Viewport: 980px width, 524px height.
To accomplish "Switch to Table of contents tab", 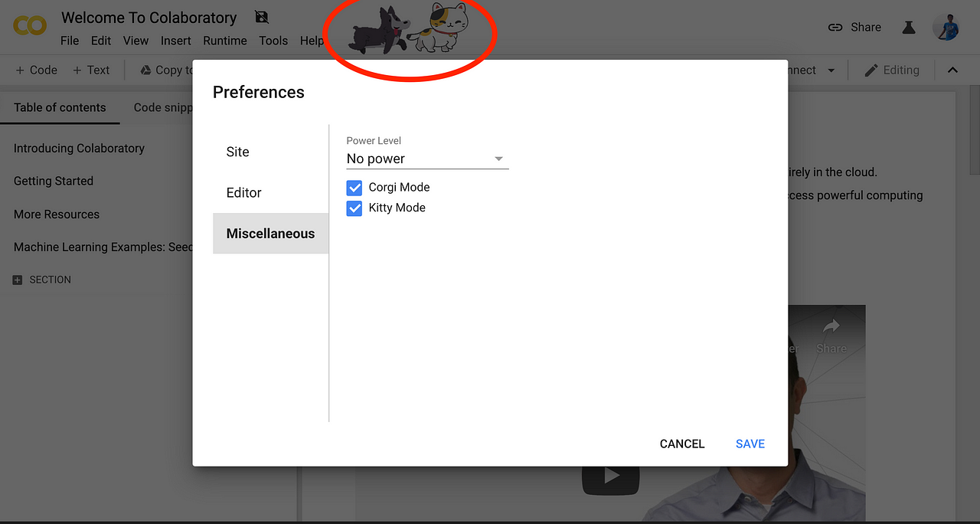I will (60, 107).
